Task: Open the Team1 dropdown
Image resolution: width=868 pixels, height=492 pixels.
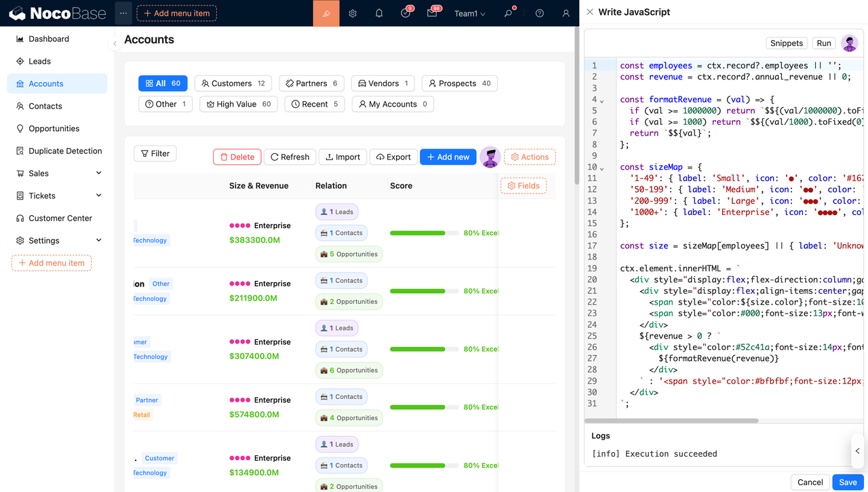Action: click(469, 13)
